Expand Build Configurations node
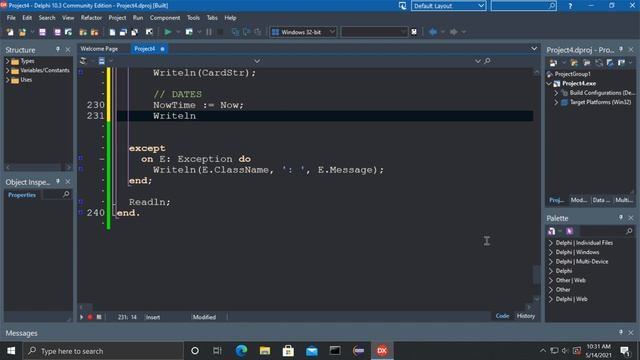The width and height of the screenshot is (640, 360). pyautogui.click(x=556, y=93)
